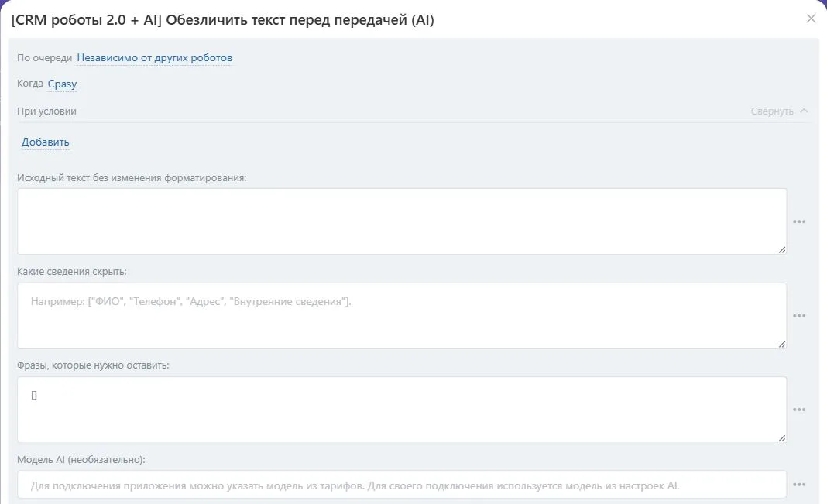Click 'Добавить' to add a condition
The image size is (827, 504).
[x=46, y=142]
